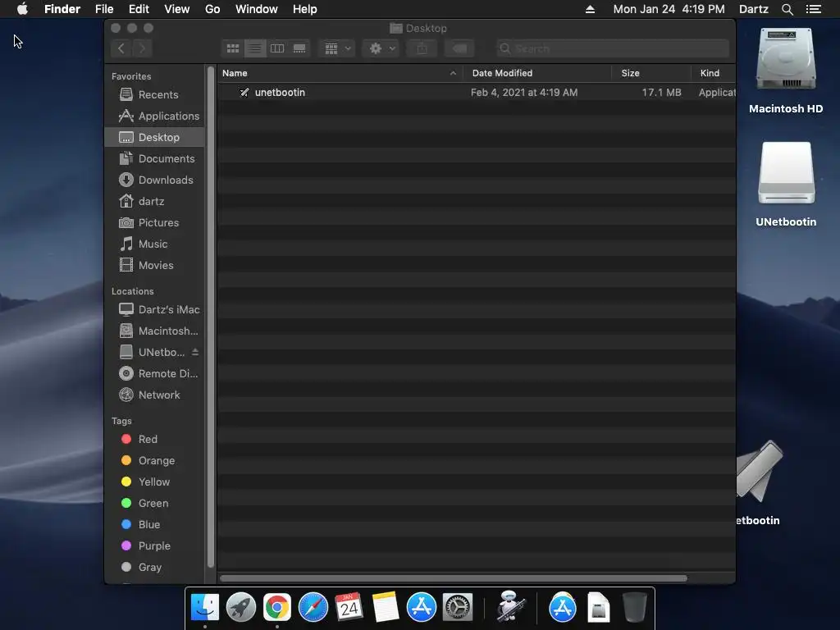Open the File menu

click(x=104, y=9)
